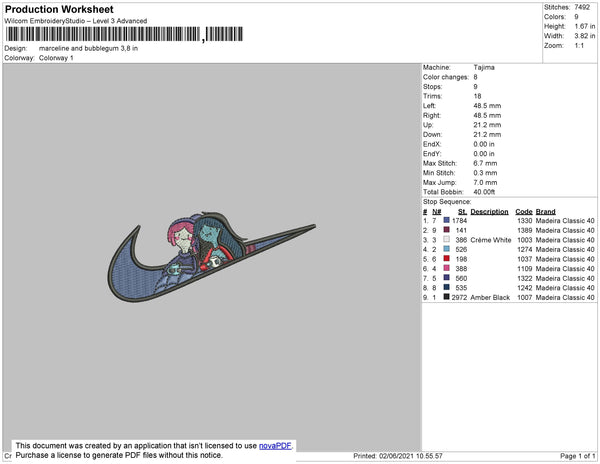Image resolution: width=600 pixels, height=464 pixels.
Task: Click the EndX value 0.00 in
Action: click(484, 144)
